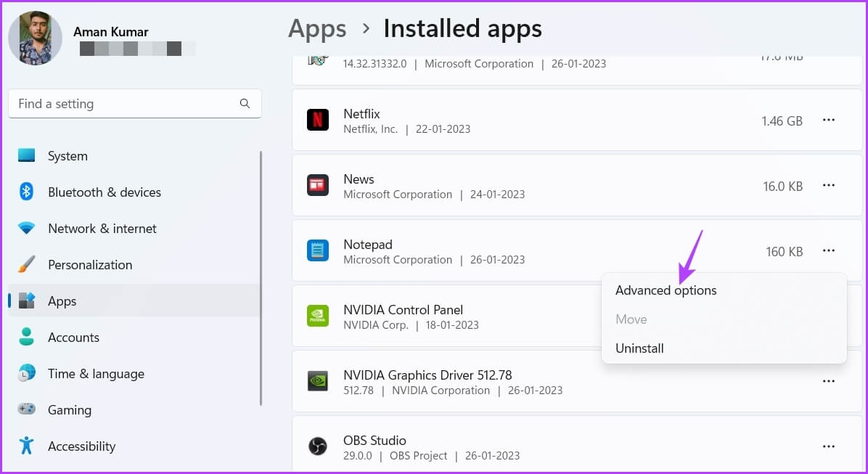This screenshot has width=868, height=474.
Task: Open Accessibility settings
Action: [134, 446]
